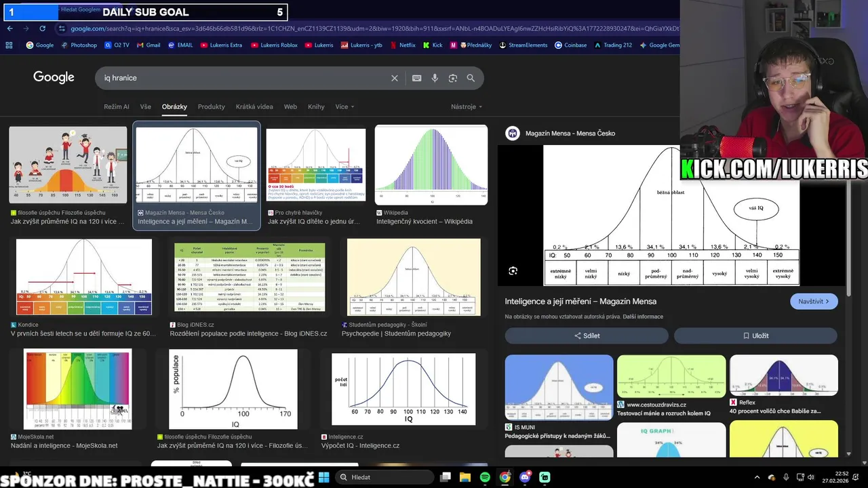The width and height of the screenshot is (868, 488).
Task: Open Spotify from the taskbar
Action: point(485,477)
